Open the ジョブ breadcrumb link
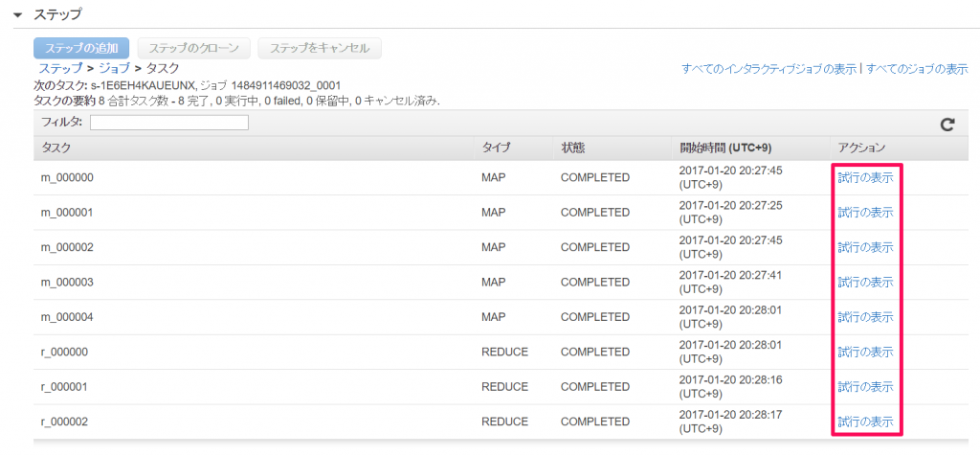The width and height of the screenshot is (980, 456). pos(115,68)
